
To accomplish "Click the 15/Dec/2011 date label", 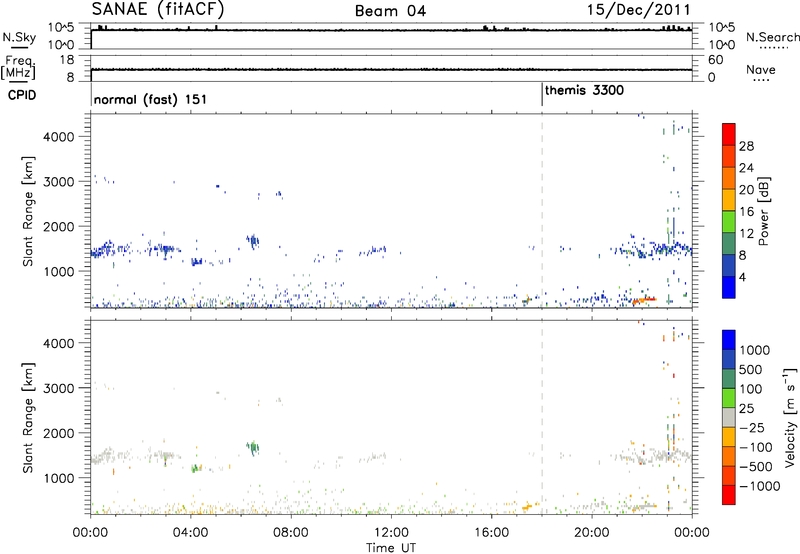I will (638, 10).
